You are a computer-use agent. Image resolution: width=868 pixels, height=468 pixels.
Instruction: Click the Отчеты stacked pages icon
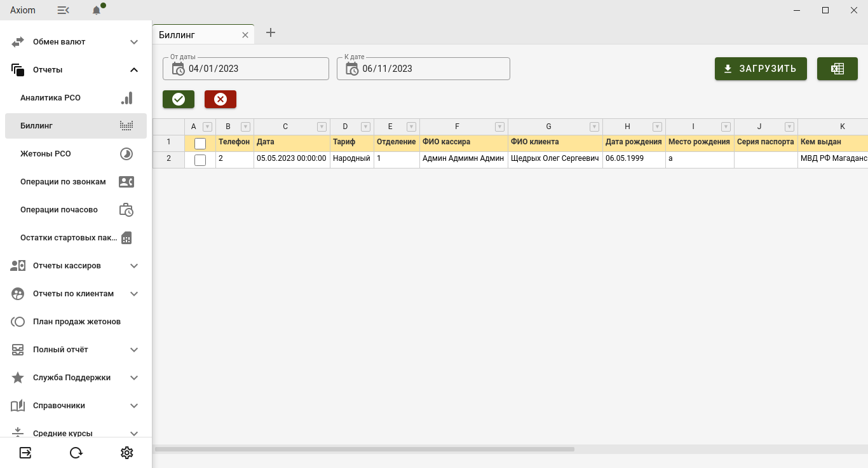[x=18, y=70]
